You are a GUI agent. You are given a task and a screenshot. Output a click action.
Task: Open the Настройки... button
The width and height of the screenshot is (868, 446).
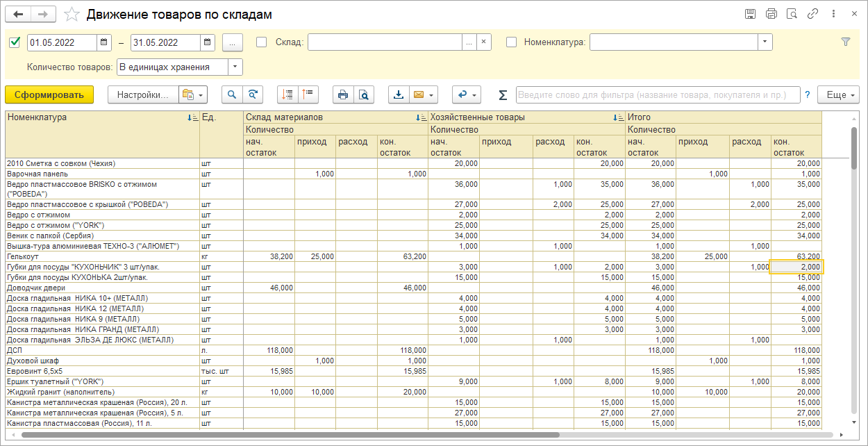pos(142,95)
